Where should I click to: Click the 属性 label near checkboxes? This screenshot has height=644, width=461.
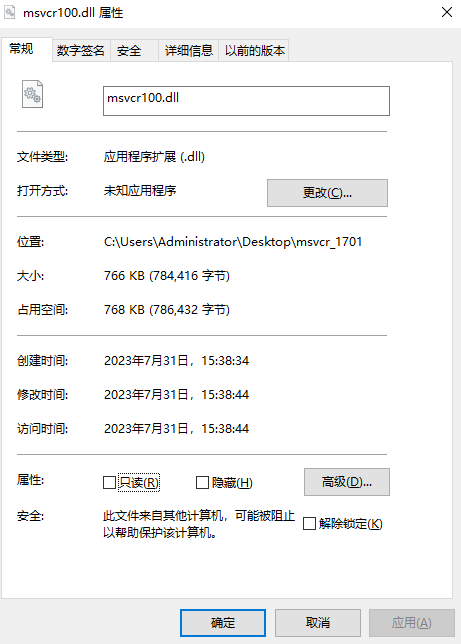pyautogui.click(x=30, y=480)
